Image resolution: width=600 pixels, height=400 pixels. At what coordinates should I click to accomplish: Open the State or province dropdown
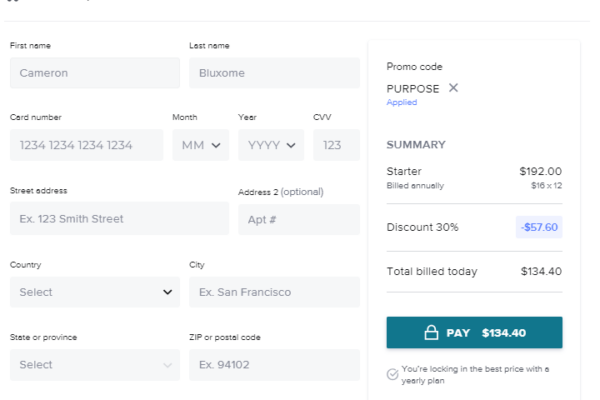tap(95, 365)
